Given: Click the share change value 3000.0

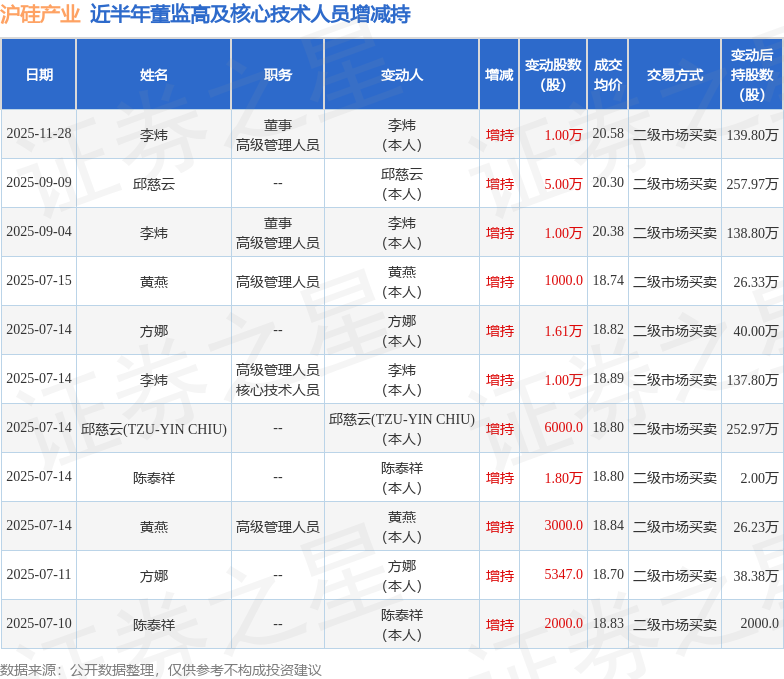Looking at the screenshot, I should [564, 526].
